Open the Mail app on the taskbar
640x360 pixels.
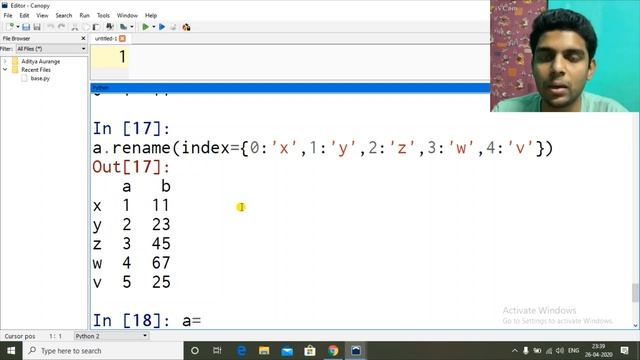pyautogui.click(x=287, y=351)
